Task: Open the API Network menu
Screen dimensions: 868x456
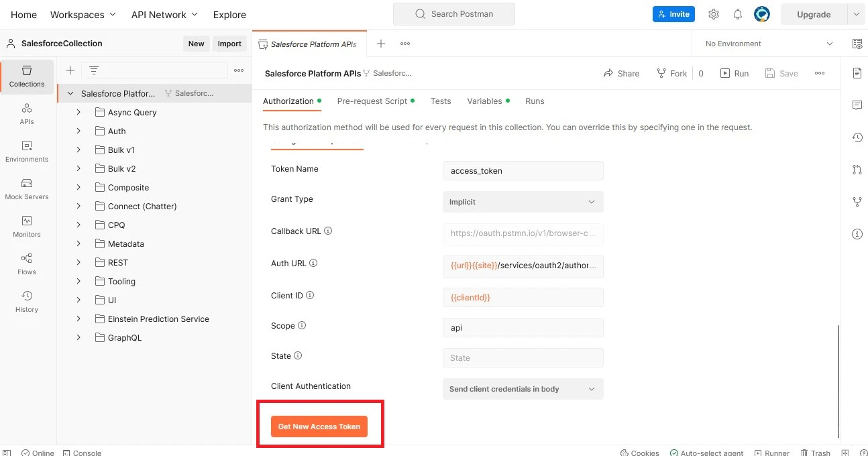Action: pos(165,14)
